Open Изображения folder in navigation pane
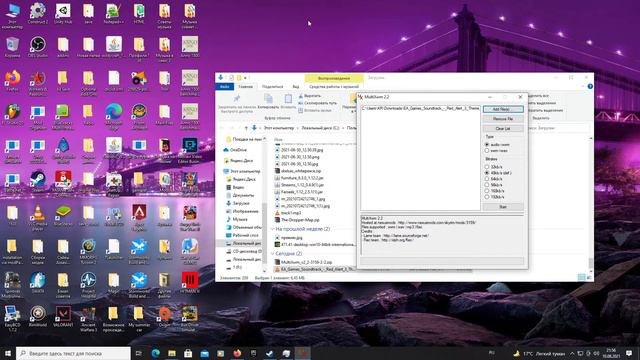This screenshot has width=640, height=360. pos(242,211)
